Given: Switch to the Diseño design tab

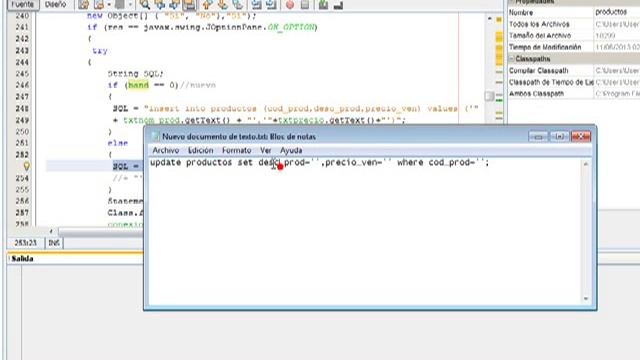Looking at the screenshot, I should click(56, 4).
